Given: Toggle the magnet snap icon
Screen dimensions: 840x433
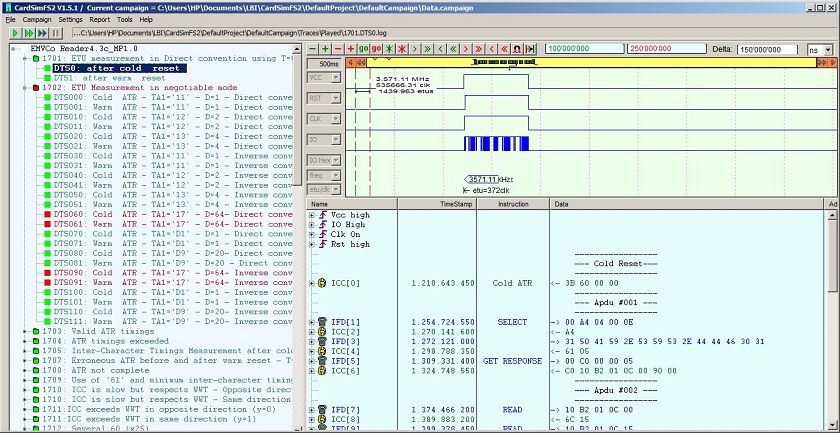Looking at the screenshot, I should coord(518,49).
